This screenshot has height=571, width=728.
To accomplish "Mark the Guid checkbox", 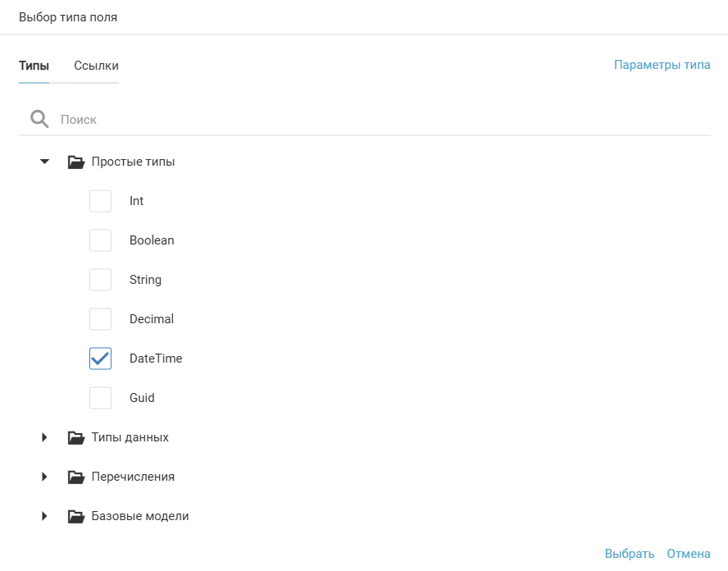I will [x=100, y=398].
